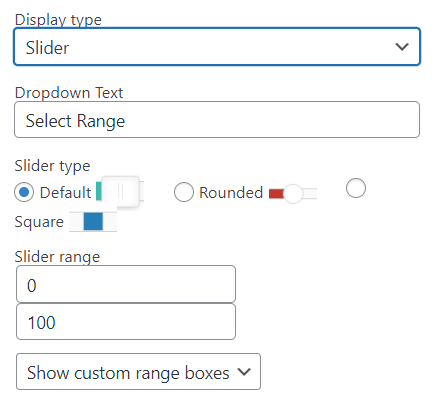The height and width of the screenshot is (397, 433).
Task: Select the Default slider type radio button
Action: [24, 192]
